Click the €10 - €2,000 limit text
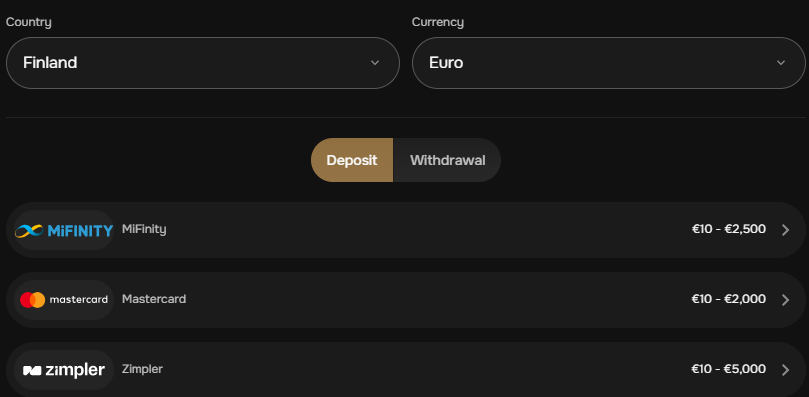The width and height of the screenshot is (809, 397). (x=729, y=299)
